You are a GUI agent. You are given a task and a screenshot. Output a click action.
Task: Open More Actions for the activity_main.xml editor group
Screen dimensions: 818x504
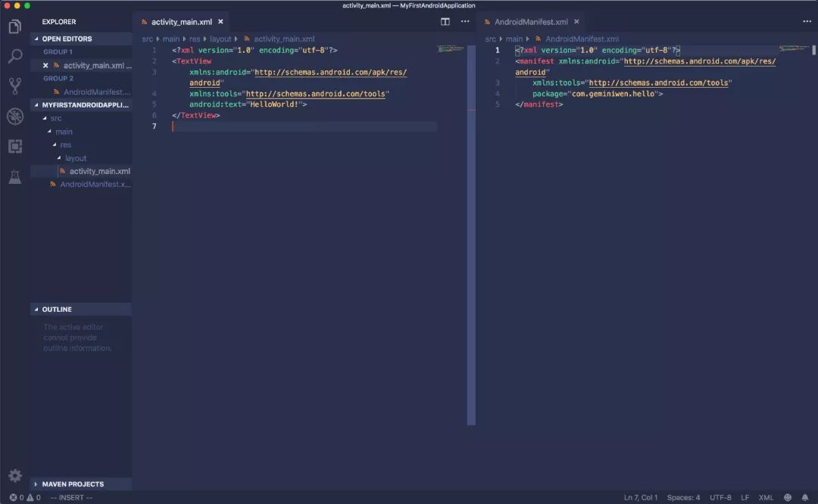[x=465, y=22]
